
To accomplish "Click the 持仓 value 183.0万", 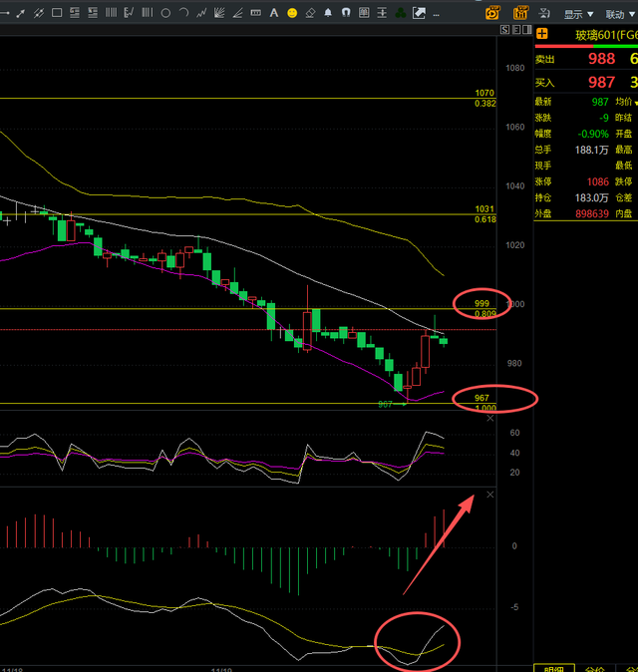I will (592, 197).
